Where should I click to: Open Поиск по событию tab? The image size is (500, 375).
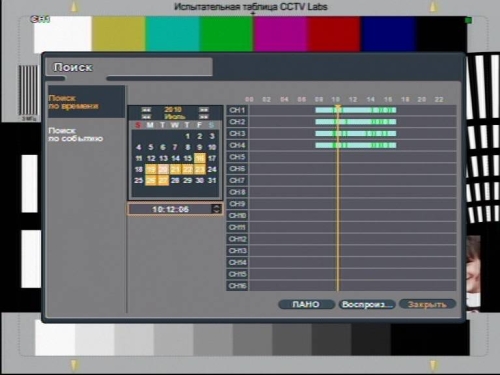pyautogui.click(x=76, y=135)
